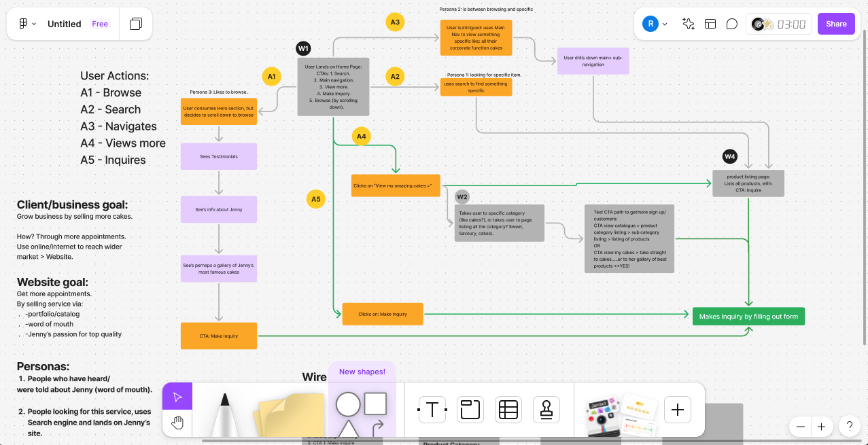
Task: Select the 'See's info about Jenny' box
Action: (x=219, y=209)
